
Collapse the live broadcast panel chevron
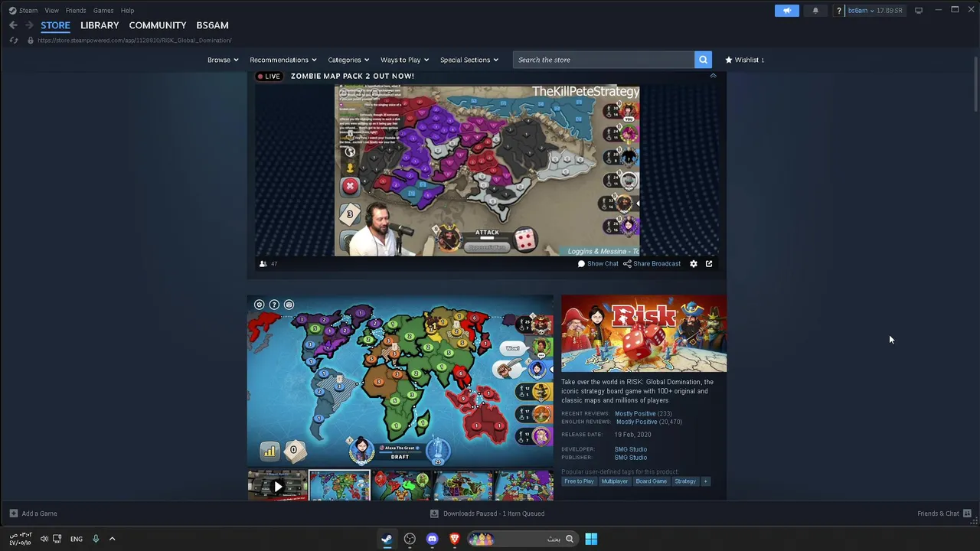(713, 76)
